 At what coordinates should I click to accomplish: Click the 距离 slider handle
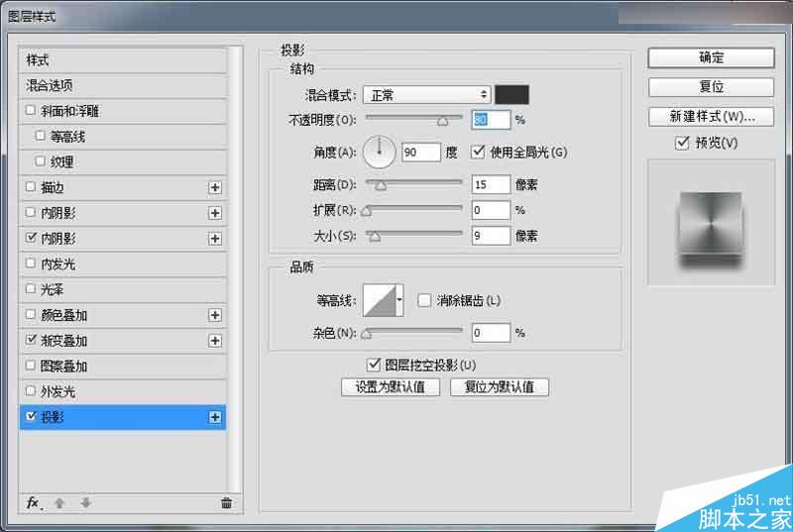point(381,185)
